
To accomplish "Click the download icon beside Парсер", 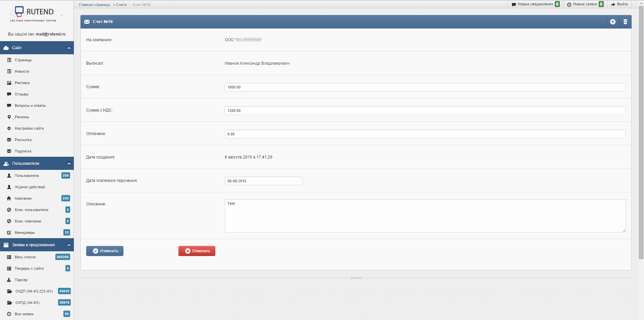I will tap(9, 280).
